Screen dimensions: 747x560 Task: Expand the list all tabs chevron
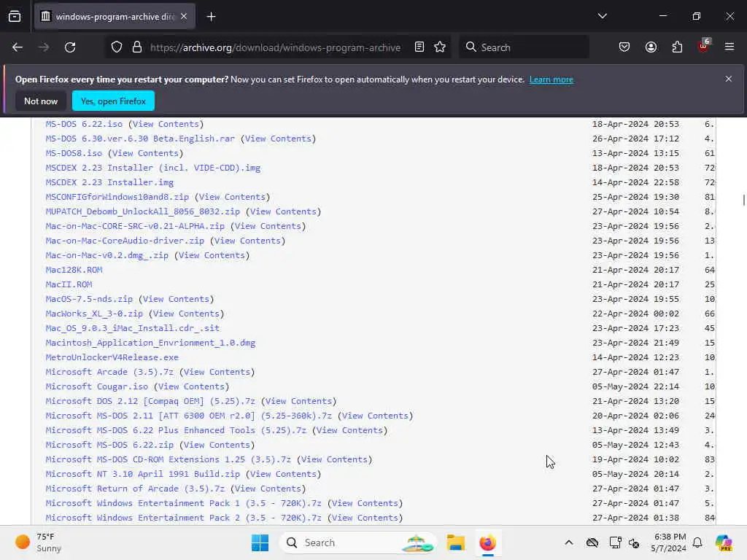(602, 16)
